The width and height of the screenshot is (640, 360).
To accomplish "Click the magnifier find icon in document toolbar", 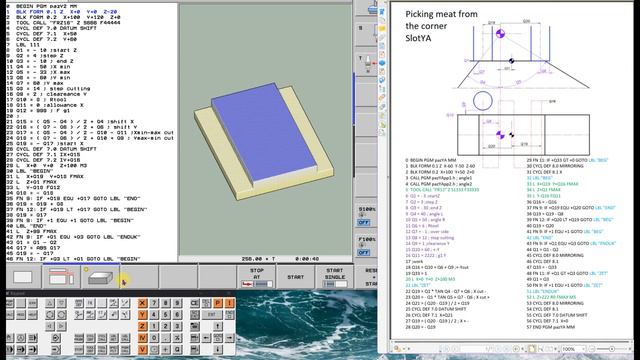I will click(x=397, y=349).
